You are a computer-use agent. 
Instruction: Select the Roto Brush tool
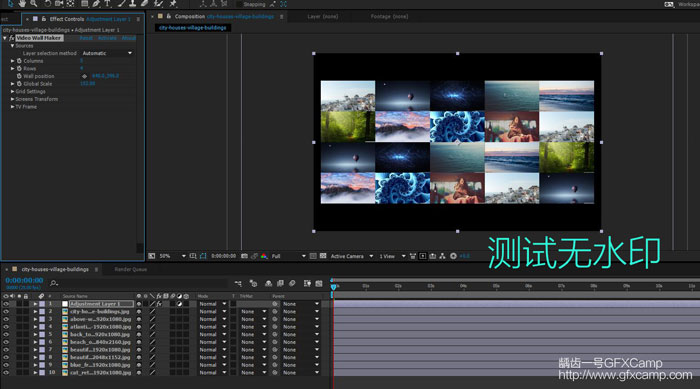coord(158,4)
